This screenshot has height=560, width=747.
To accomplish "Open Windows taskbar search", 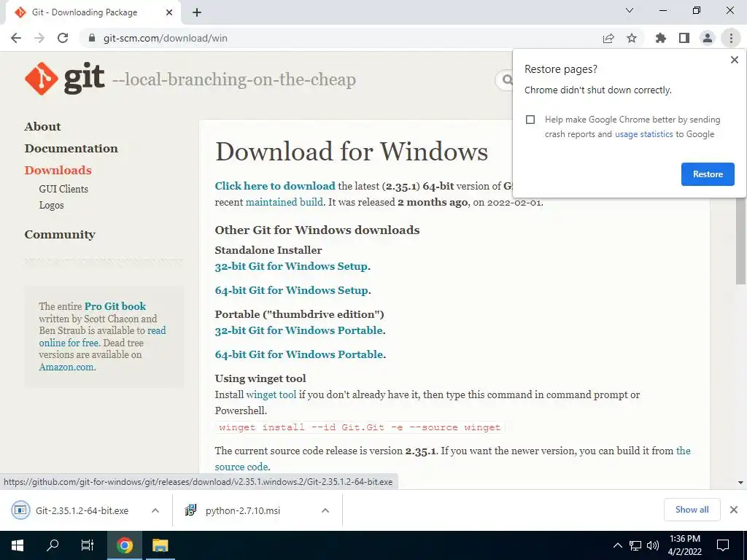I will (x=53, y=545).
